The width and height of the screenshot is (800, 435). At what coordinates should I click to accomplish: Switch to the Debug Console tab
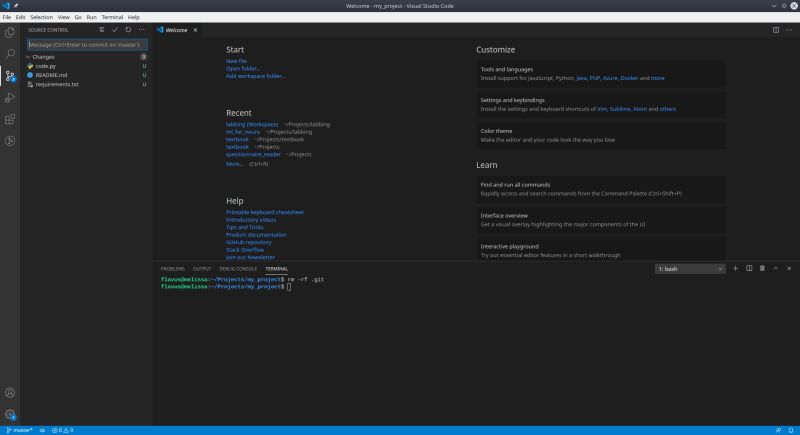coord(238,269)
